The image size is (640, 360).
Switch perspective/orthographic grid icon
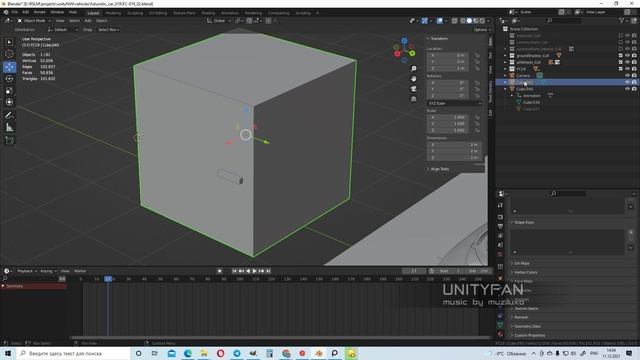click(413, 98)
